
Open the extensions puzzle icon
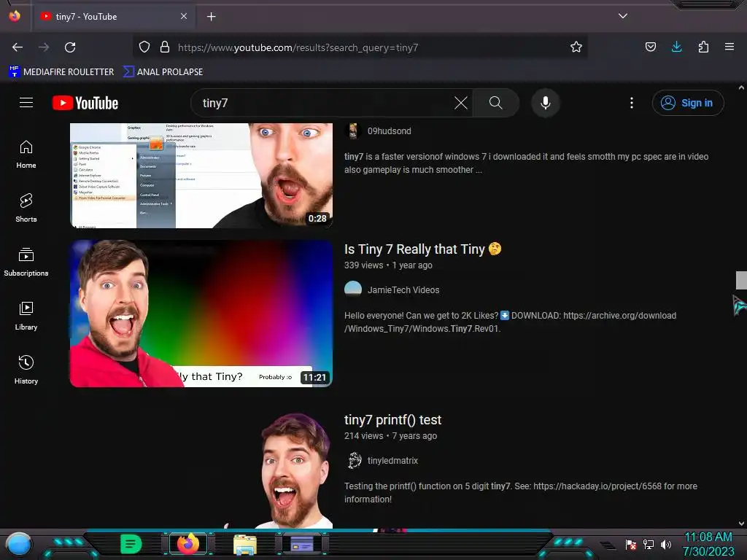click(x=703, y=47)
